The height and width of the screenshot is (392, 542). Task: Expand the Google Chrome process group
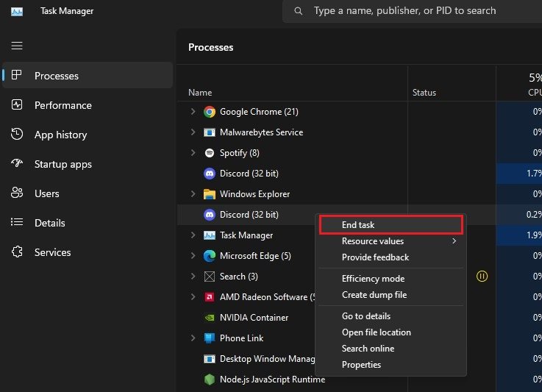193,112
